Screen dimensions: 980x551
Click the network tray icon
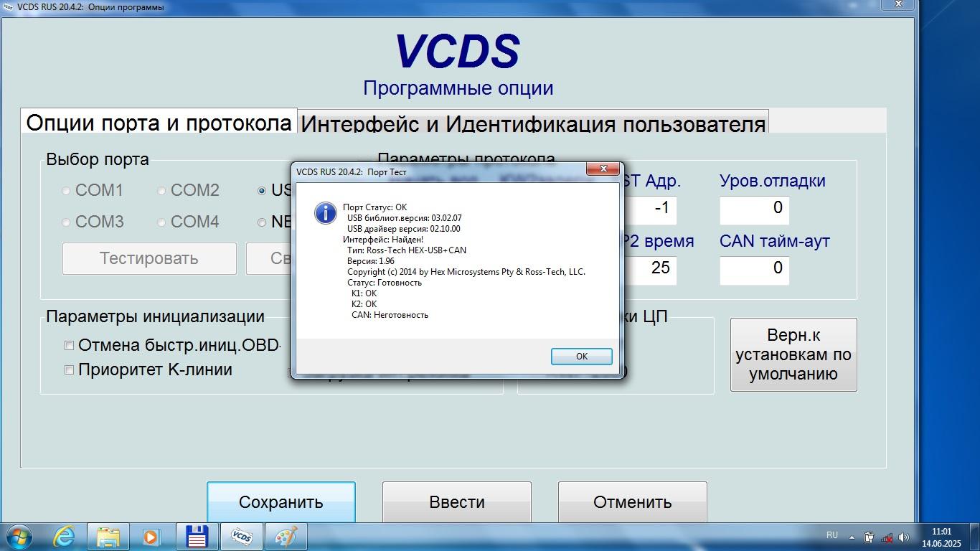click(887, 537)
